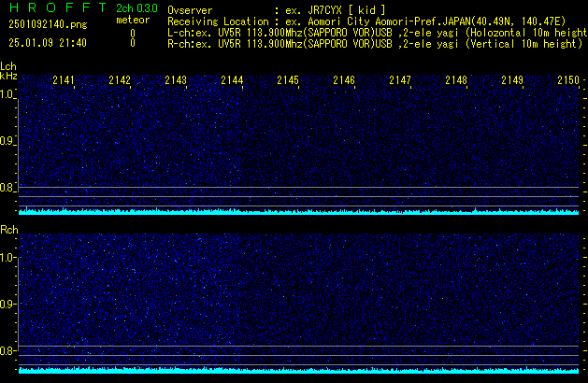Screen dimensions: 588x383
Task: Click the Rch 1.0 kHz axis label
Action: (x=7, y=258)
